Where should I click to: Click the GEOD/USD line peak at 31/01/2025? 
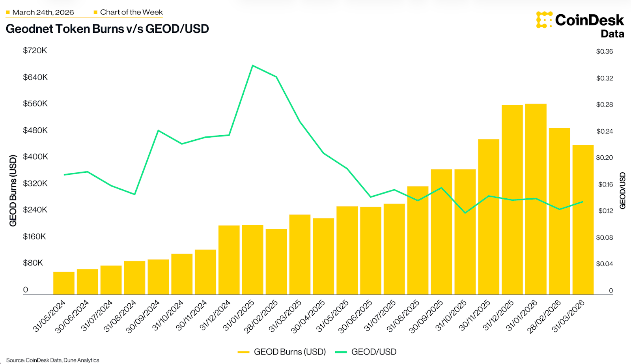[x=253, y=65]
